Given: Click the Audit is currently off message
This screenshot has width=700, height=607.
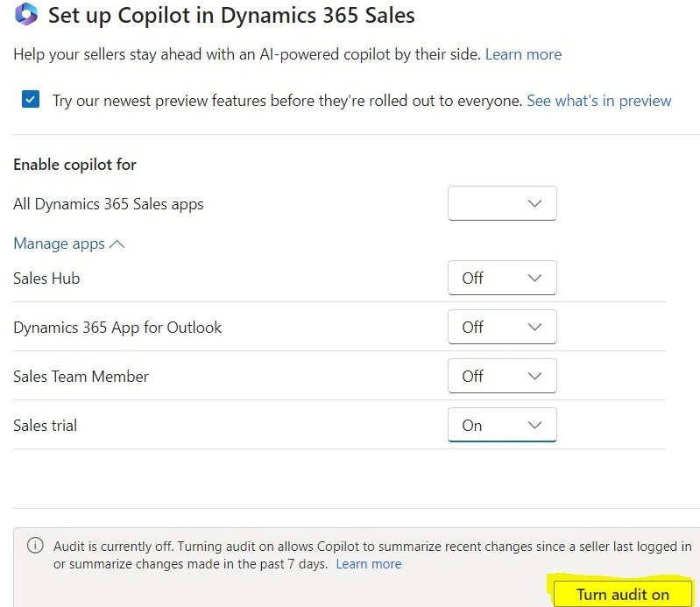Looking at the screenshot, I should 372,554.
